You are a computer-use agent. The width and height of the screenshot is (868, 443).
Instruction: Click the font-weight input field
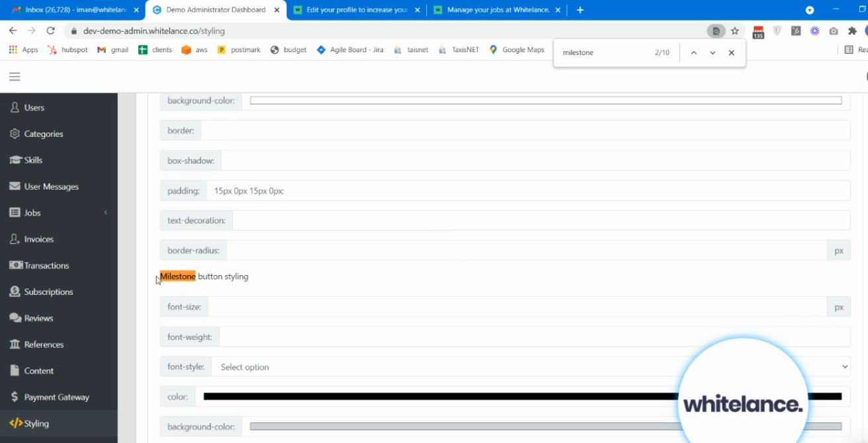[x=535, y=337]
